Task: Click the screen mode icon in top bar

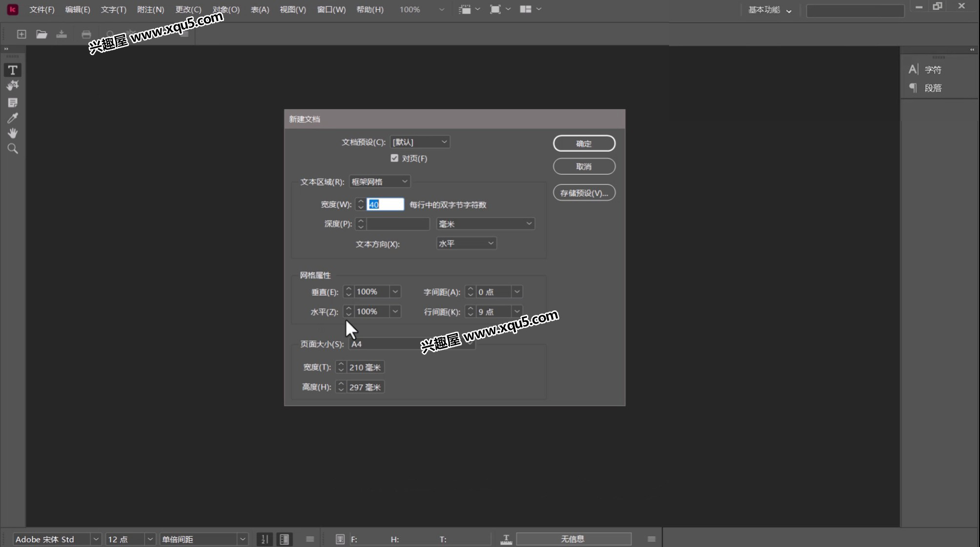Action: [x=495, y=9]
